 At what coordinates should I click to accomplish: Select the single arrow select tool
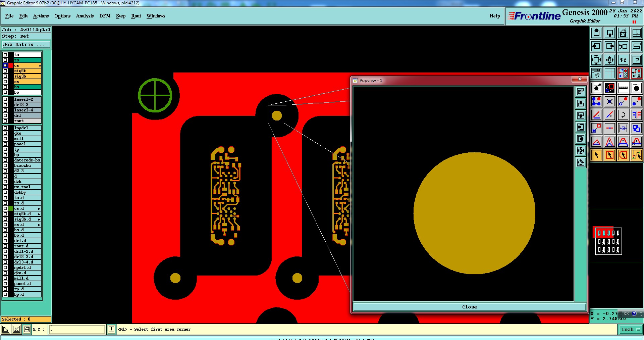coord(596,155)
